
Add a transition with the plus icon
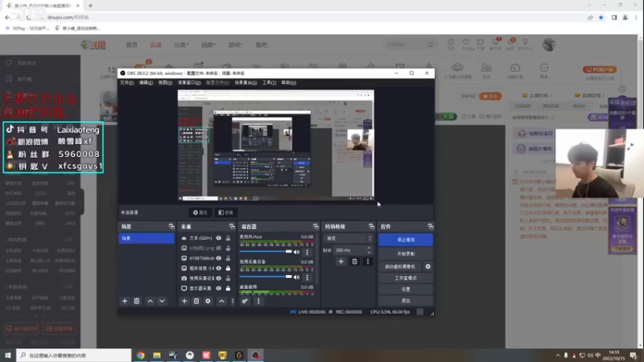[341, 261]
